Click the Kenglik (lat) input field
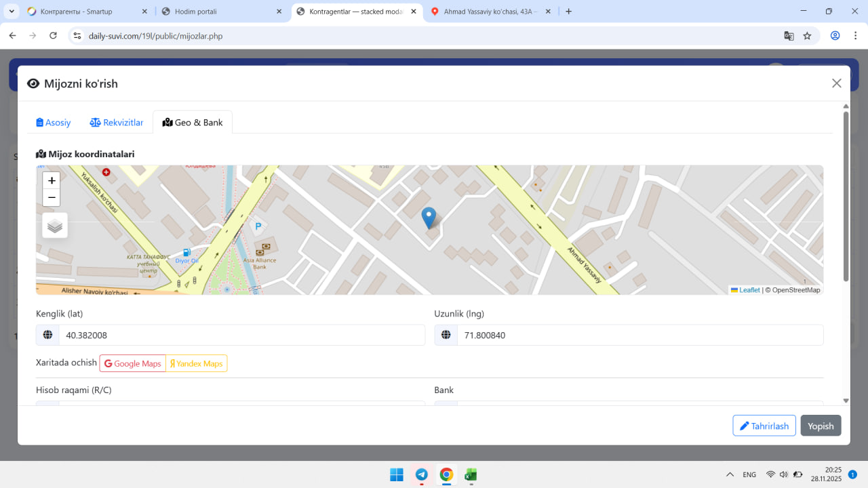The height and width of the screenshot is (488, 868). (241, 335)
